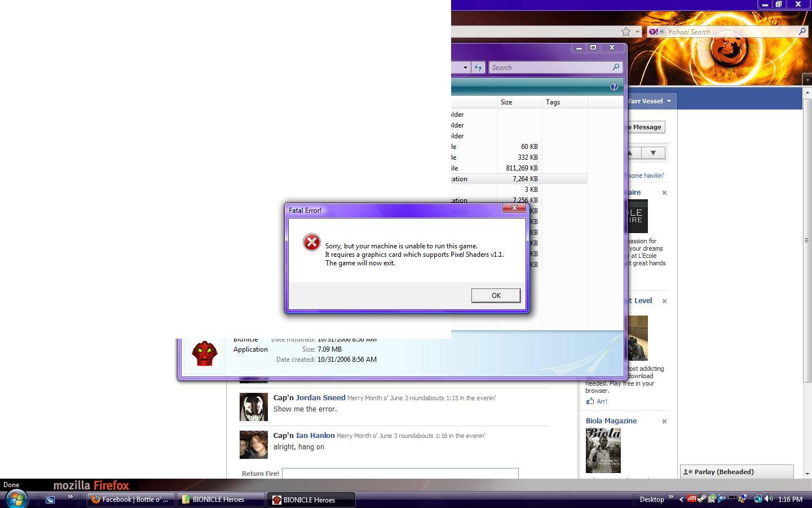
Task: Click the down arrow button under New Message
Action: [x=653, y=153]
